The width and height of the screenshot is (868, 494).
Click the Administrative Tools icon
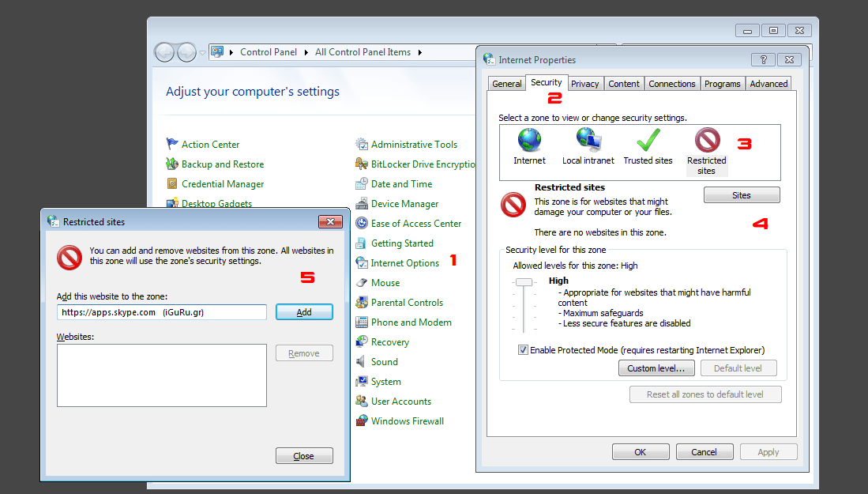point(362,144)
